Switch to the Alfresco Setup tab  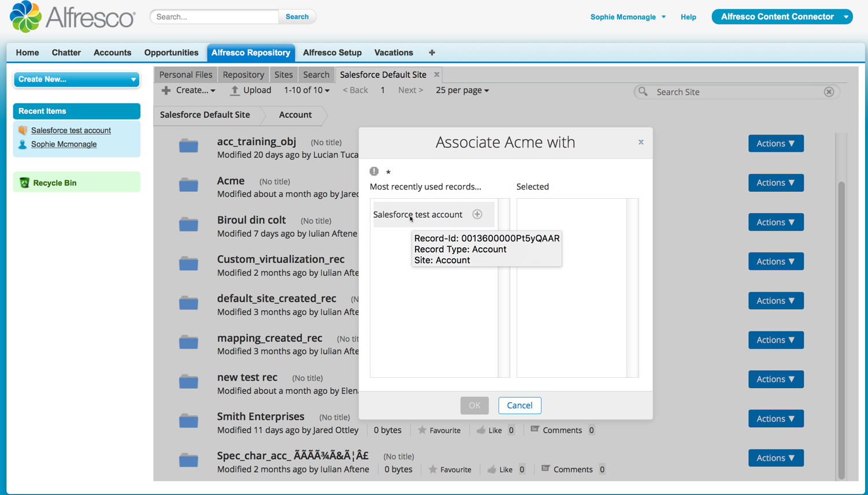tap(332, 53)
